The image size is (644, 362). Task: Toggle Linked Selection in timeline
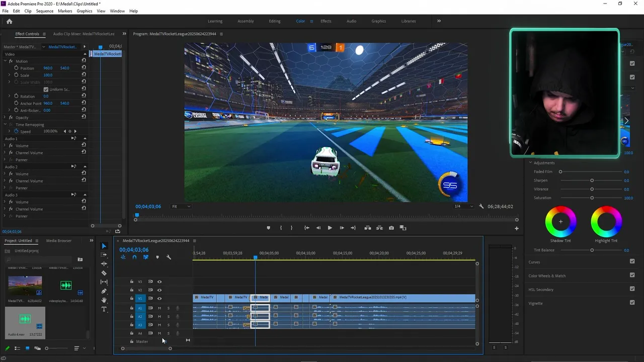[x=146, y=257]
